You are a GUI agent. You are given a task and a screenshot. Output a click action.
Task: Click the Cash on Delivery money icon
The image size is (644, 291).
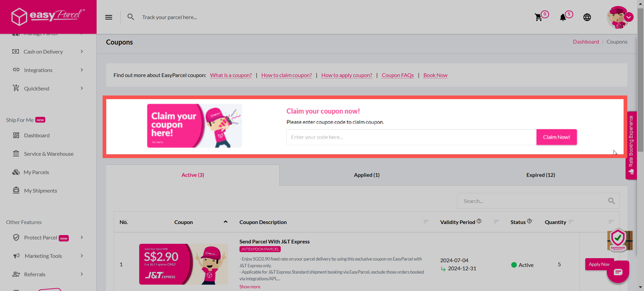[x=16, y=52]
